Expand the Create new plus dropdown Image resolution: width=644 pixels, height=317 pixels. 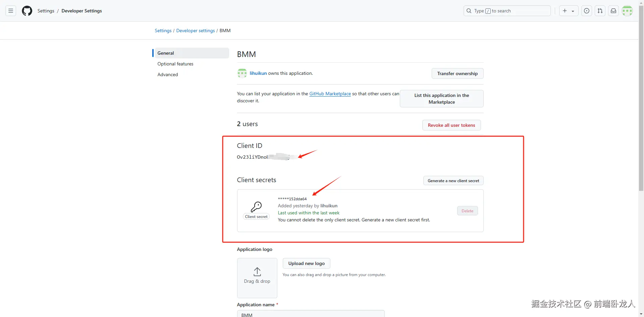[x=569, y=11]
